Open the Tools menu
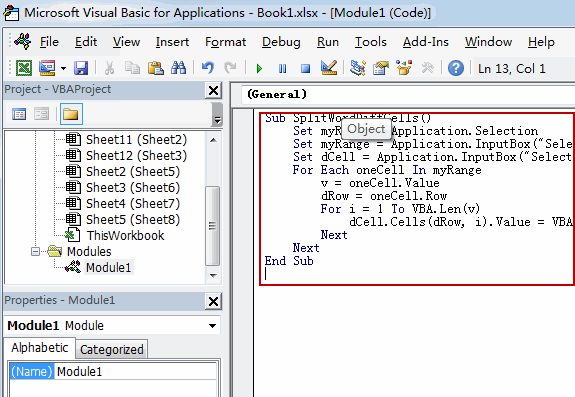This screenshot has width=575, height=397. coord(370,42)
